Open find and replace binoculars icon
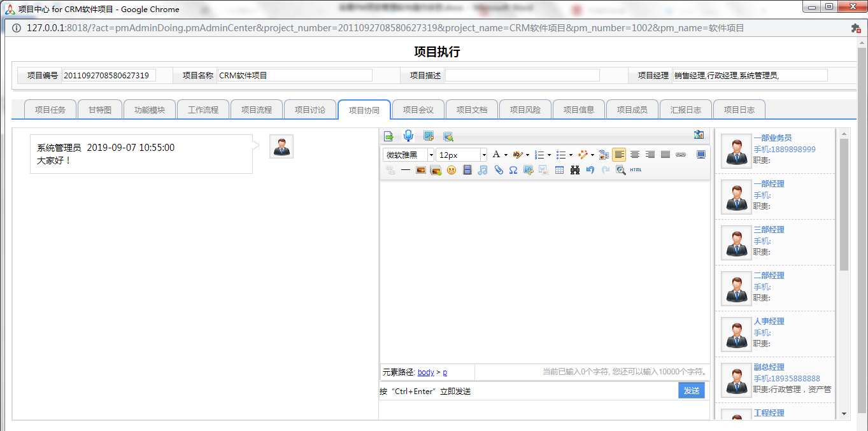868x431 pixels. click(574, 170)
